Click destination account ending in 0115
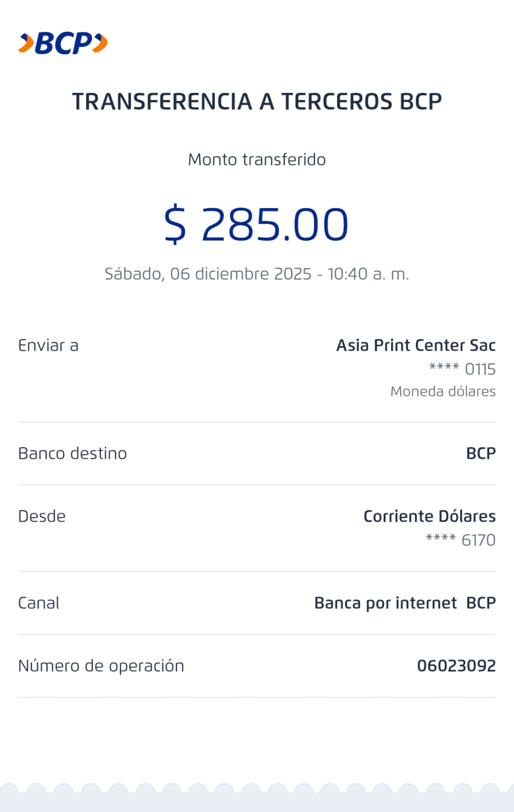Screen dimensions: 514x812 pyautogui.click(x=462, y=369)
